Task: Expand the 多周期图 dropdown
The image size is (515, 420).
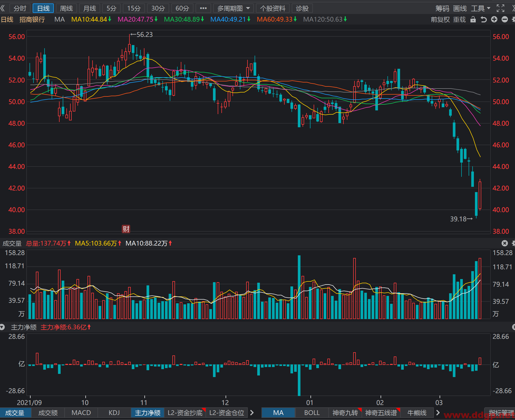Action: coord(234,8)
